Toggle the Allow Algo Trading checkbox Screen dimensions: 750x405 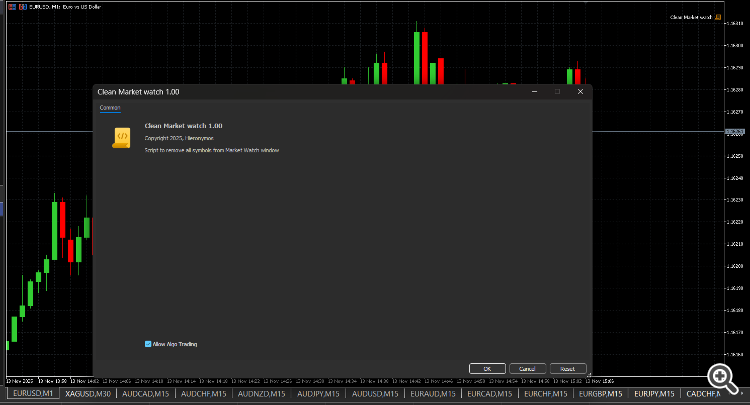click(148, 344)
